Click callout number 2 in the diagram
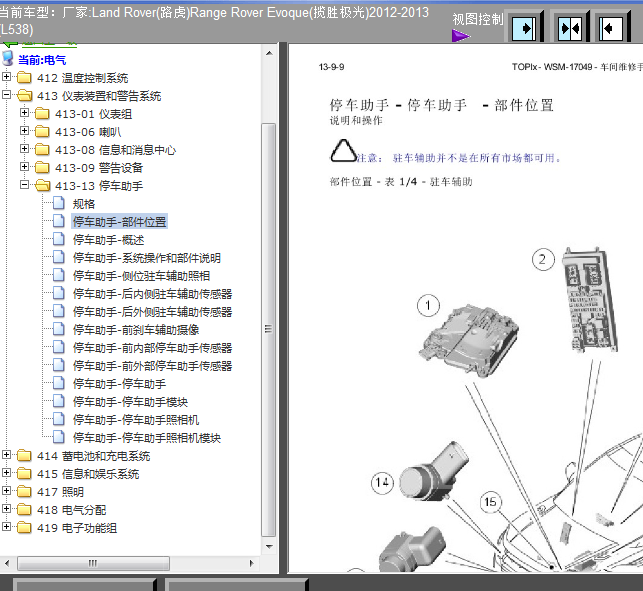Viewport: 643px width, 591px height. point(543,260)
